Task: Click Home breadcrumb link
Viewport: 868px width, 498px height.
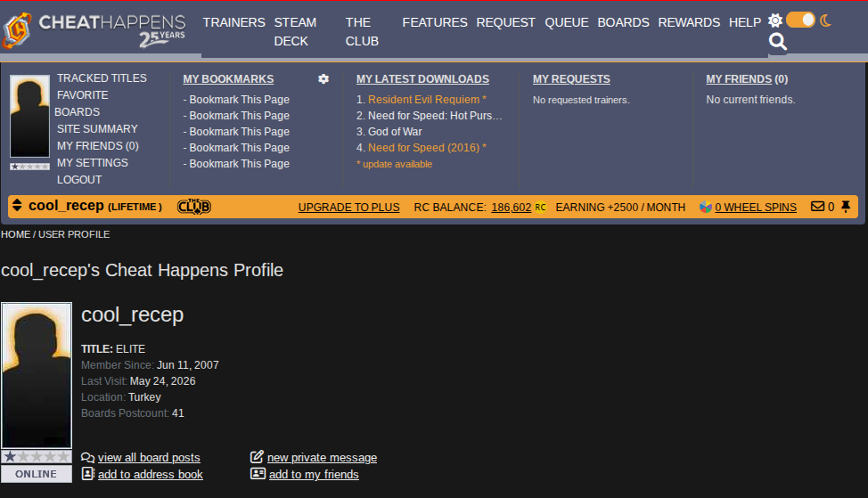Action: pos(15,234)
